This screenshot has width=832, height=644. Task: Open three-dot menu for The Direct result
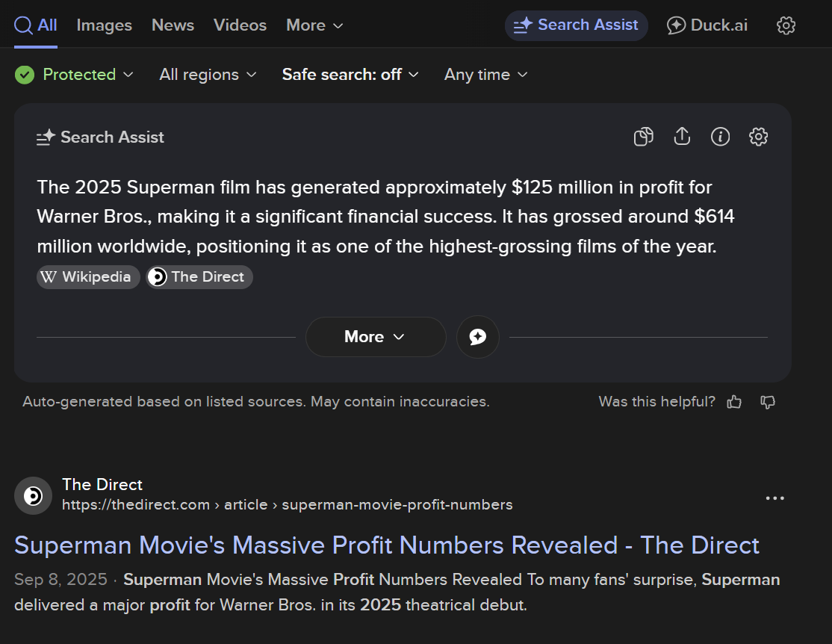coord(774,498)
